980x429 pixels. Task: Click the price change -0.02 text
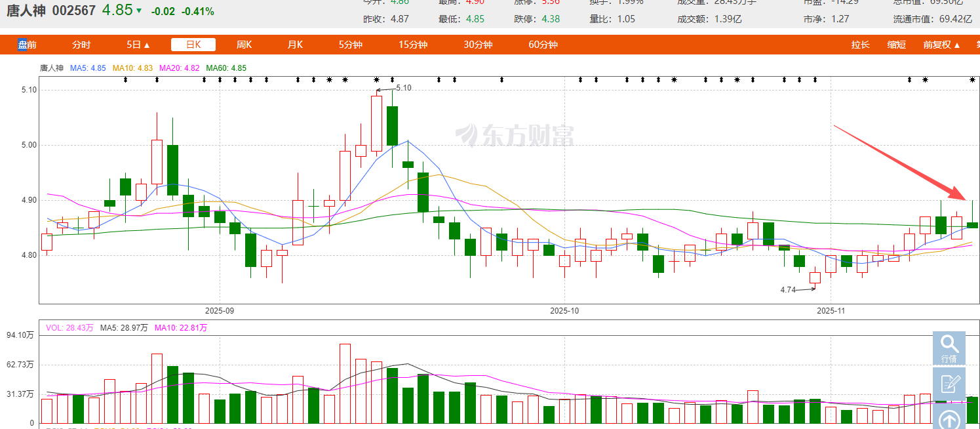point(163,12)
